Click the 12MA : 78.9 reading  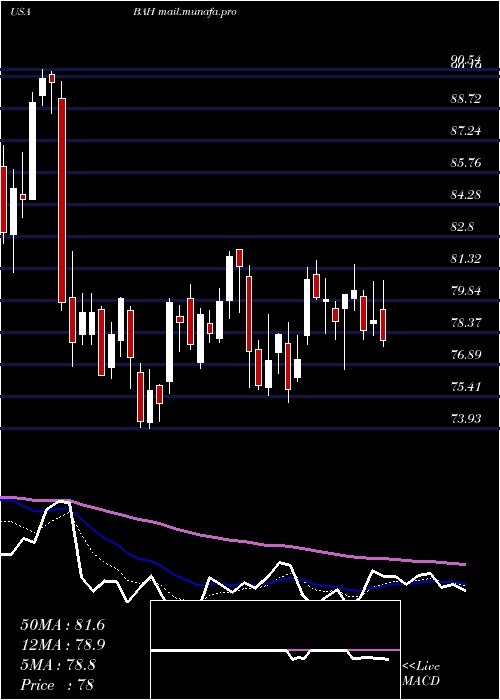62,645
